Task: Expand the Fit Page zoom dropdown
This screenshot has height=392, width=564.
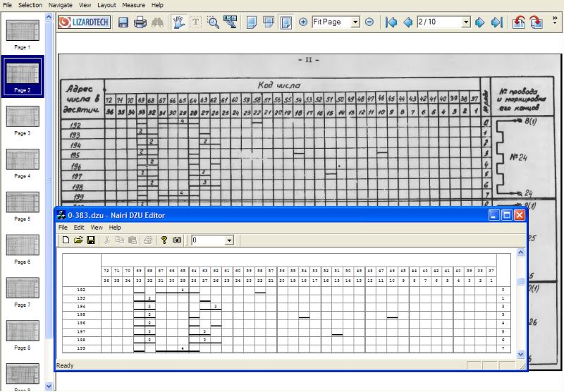Action: click(355, 23)
